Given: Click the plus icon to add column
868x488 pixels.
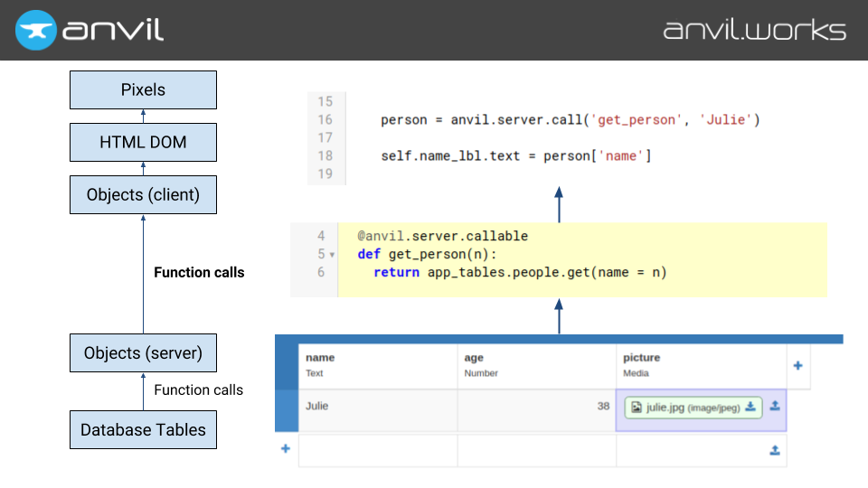Looking at the screenshot, I should coord(797,366).
